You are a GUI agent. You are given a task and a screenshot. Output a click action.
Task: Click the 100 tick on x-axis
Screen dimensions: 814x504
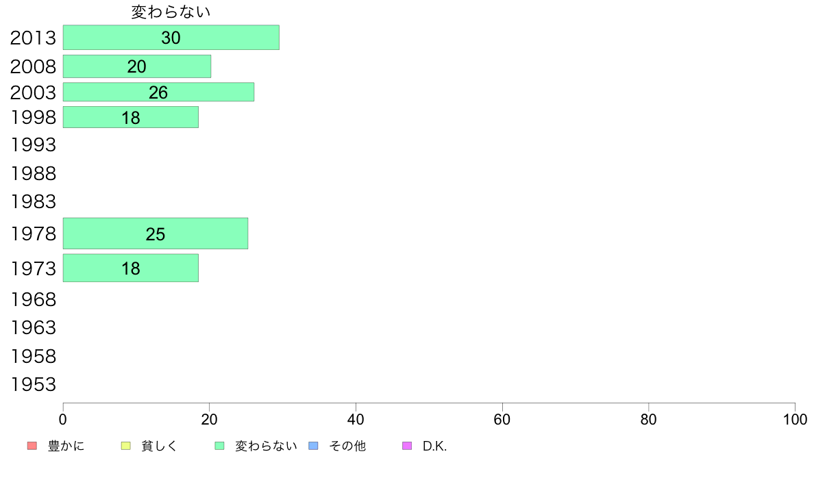click(x=795, y=419)
